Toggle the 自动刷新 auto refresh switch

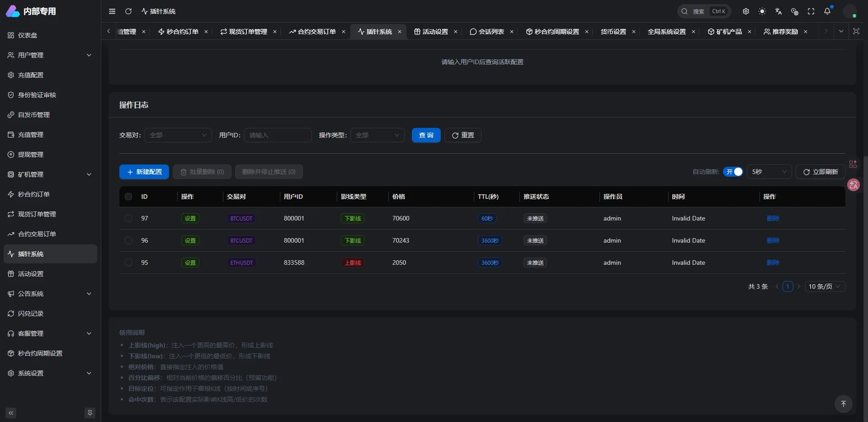(x=733, y=172)
